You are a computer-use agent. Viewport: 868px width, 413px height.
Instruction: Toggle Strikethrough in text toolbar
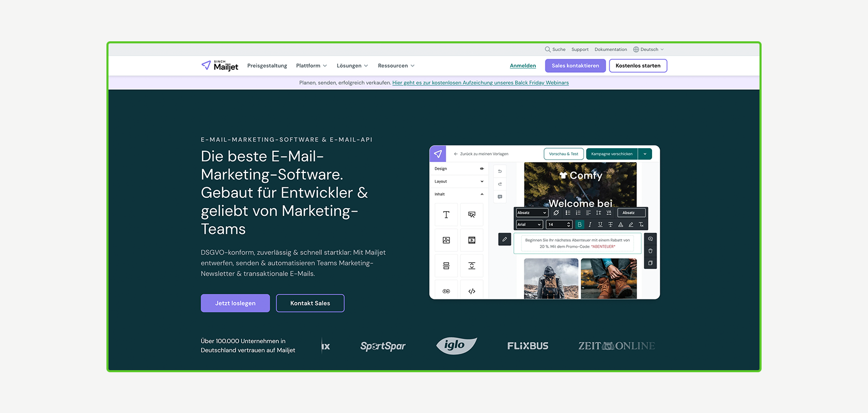coord(610,225)
